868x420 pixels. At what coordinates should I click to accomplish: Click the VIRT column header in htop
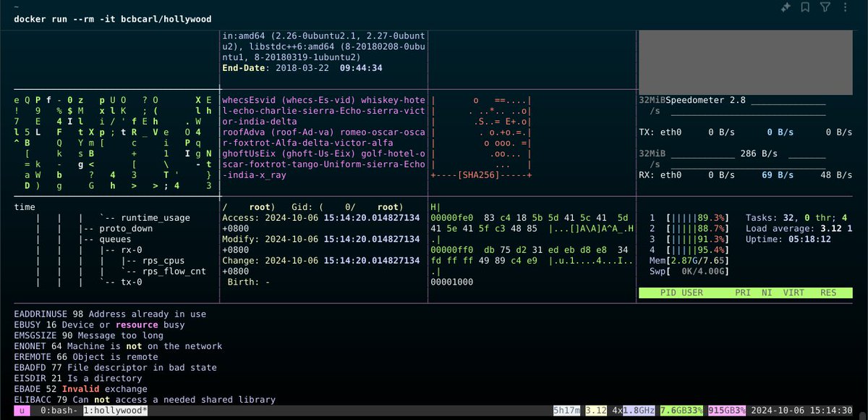pos(793,293)
